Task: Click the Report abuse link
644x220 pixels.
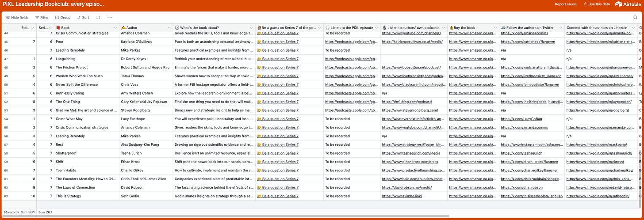Action: coord(566,4)
